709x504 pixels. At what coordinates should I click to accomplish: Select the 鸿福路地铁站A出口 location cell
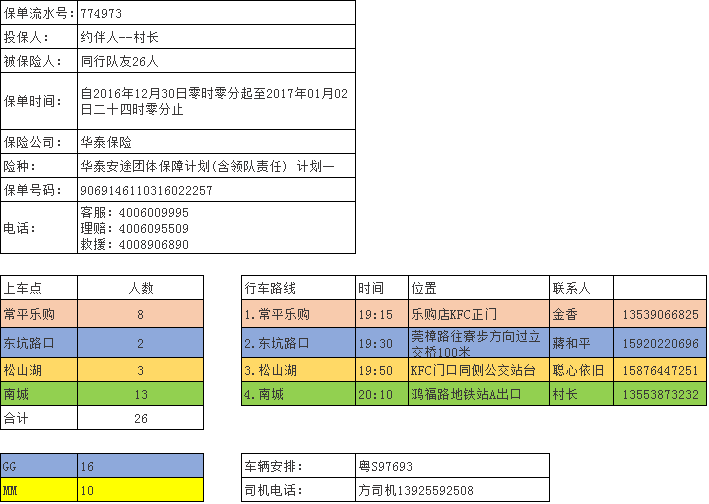click(478, 394)
